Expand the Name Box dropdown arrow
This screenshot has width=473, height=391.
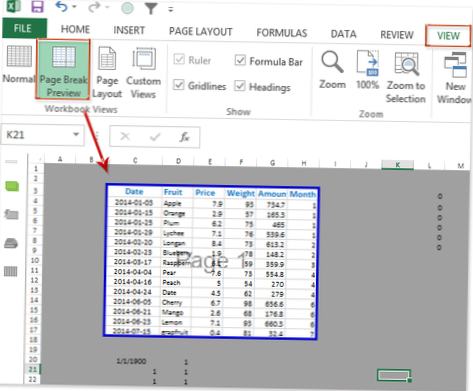(76, 134)
